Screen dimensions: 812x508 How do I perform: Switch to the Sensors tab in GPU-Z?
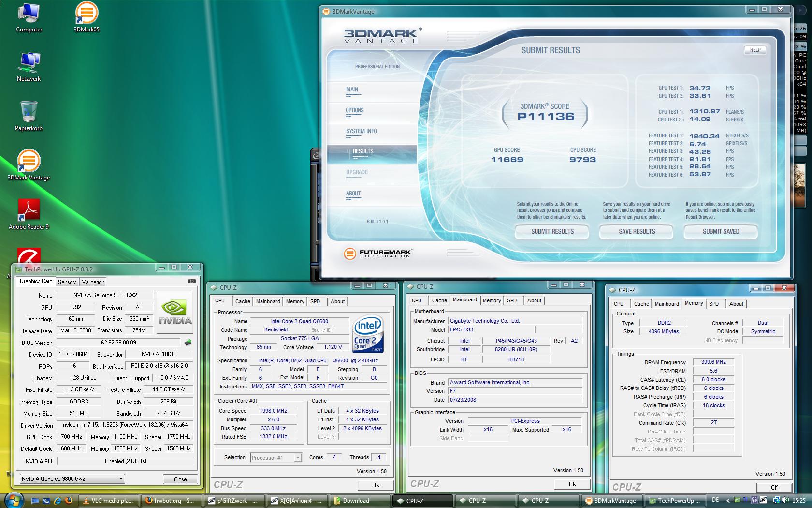[67, 282]
